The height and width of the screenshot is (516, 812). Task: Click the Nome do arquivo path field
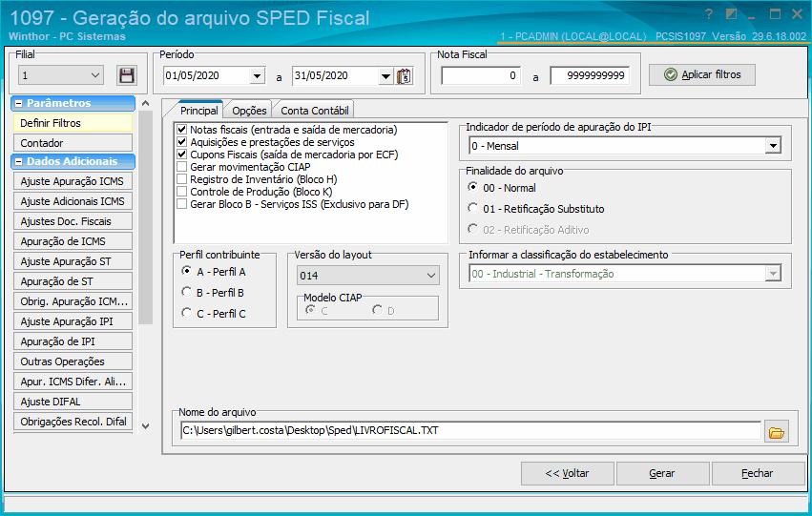pyautogui.click(x=470, y=430)
